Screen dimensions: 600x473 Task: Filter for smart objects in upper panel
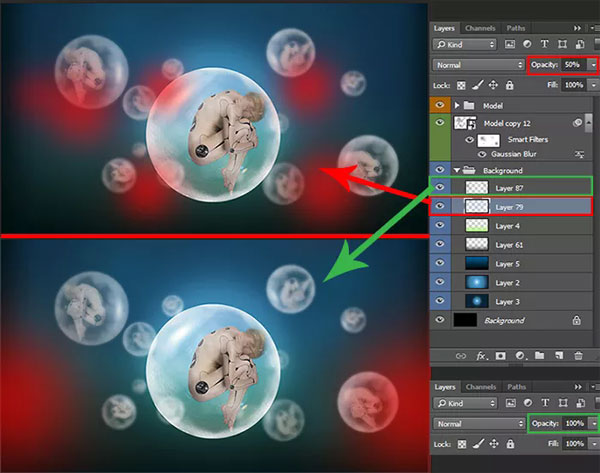click(580, 44)
